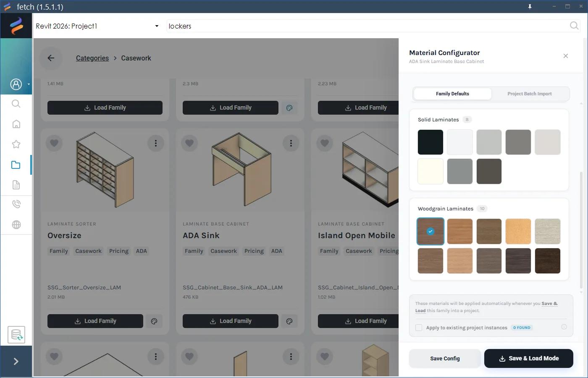Click the info icon beside 0 FOUND
Screen dimensions: 588x378
(x=564, y=327)
